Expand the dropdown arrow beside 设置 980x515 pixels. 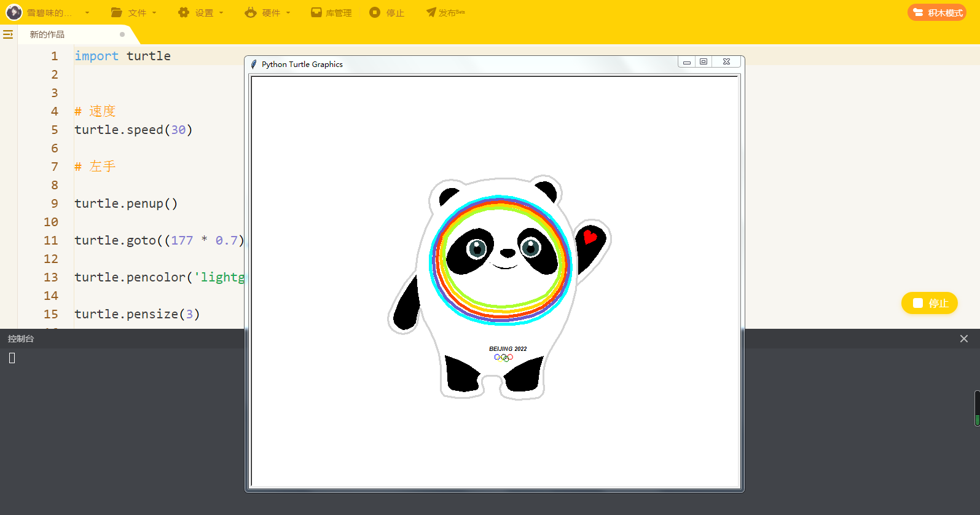coord(221,13)
